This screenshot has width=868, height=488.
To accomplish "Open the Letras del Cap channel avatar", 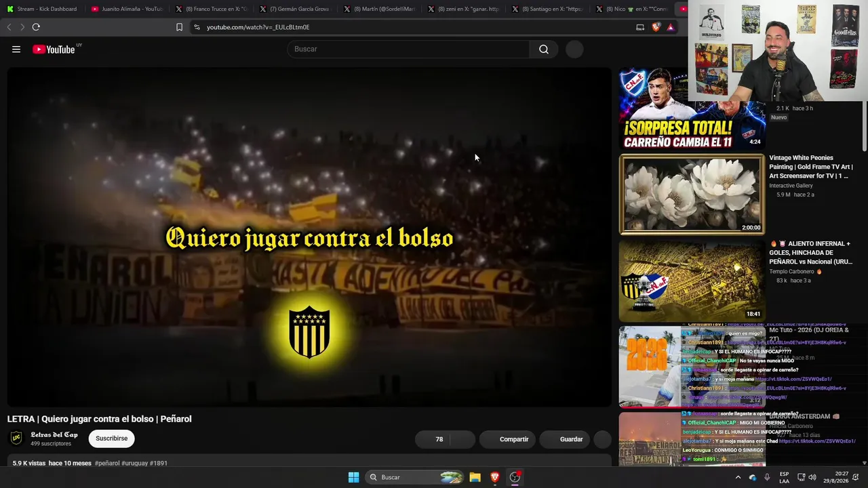I will point(16,439).
